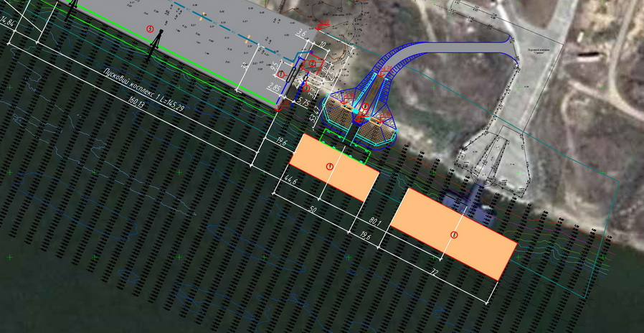Click the 2,85 dimension text
The image size is (644, 333).
pos(273,87)
